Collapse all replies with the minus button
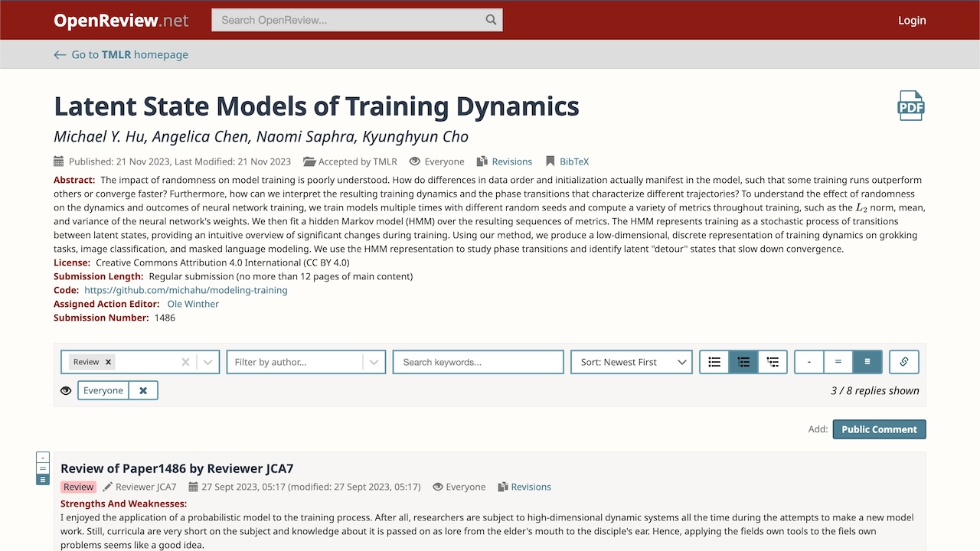 [x=809, y=362]
